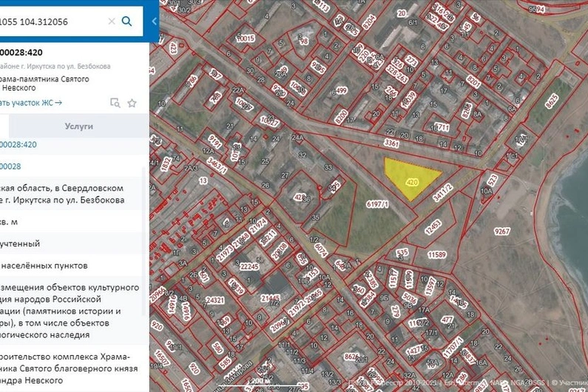
Task: Click the zoom-to-object icon beside the star
Action: click(115, 103)
